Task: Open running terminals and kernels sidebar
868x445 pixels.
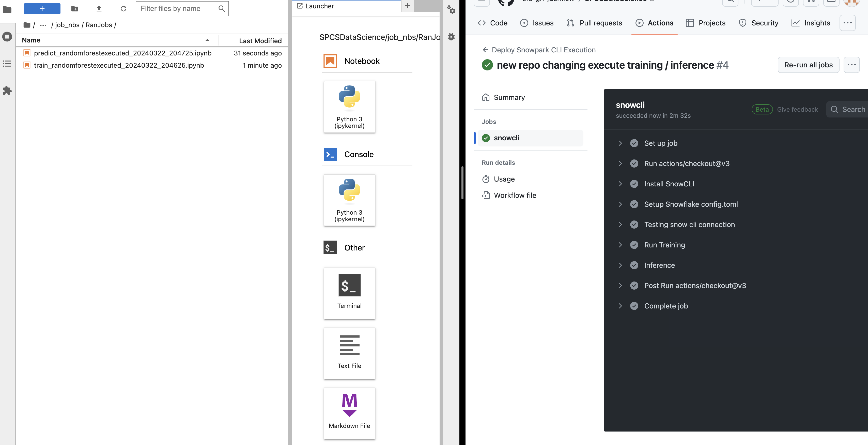Action: coord(7,36)
